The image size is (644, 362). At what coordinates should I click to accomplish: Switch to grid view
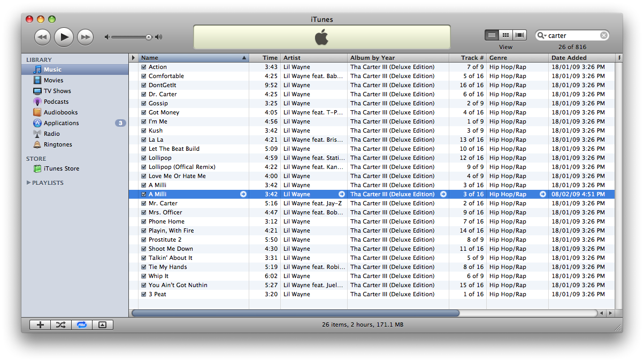pos(505,35)
